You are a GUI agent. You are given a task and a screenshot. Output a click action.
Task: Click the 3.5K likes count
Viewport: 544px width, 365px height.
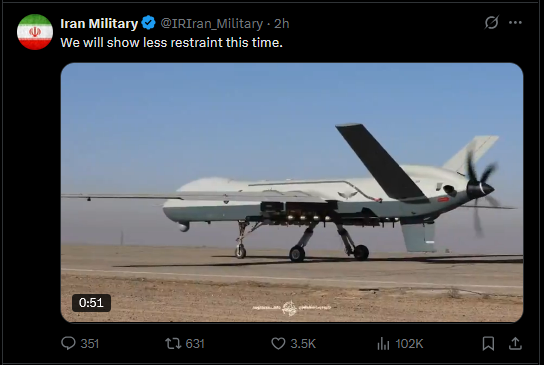point(303,344)
